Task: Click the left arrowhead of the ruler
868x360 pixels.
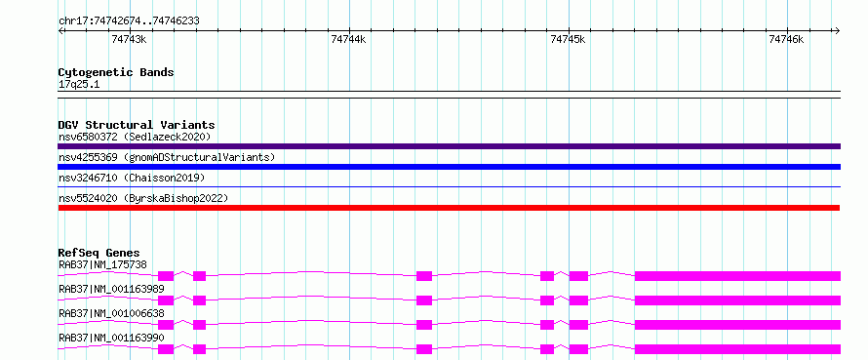Action: click(60, 30)
